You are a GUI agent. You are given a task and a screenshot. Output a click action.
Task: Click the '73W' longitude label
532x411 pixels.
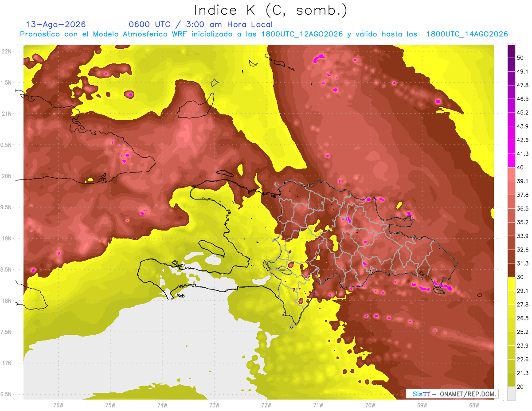[214, 404]
